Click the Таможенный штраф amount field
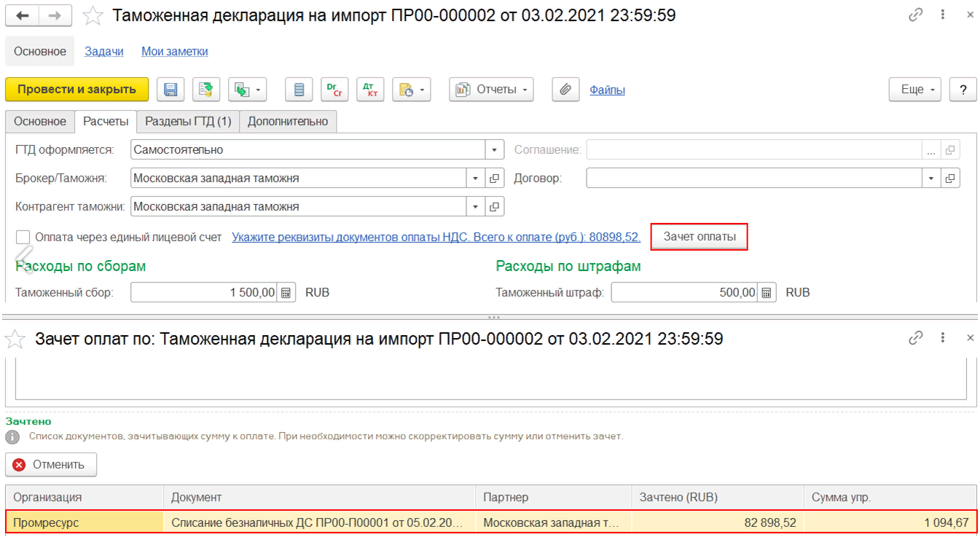Viewport: 980px width, 537px height. [x=685, y=293]
